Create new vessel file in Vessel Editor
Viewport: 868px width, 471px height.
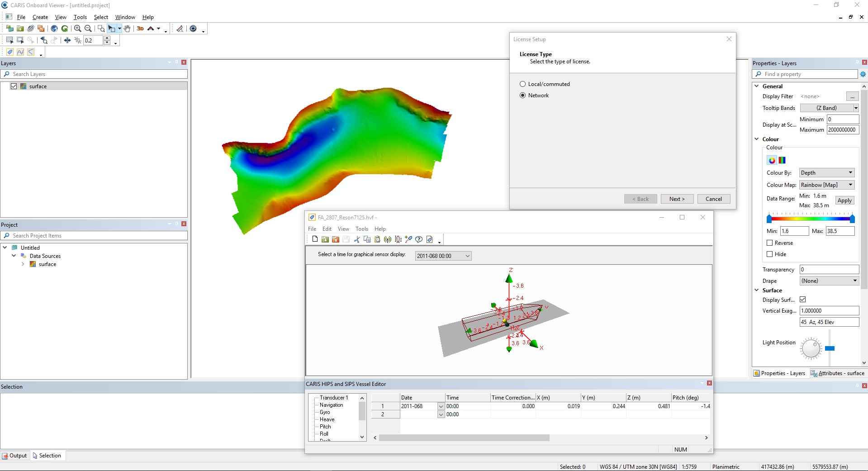pos(315,239)
